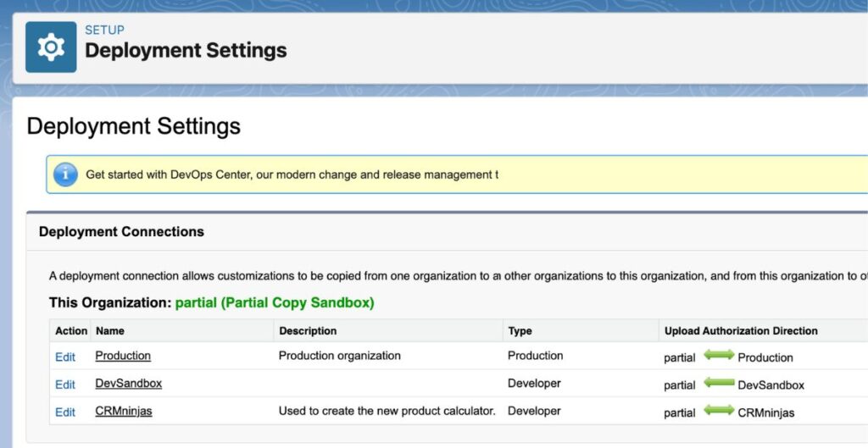The image size is (868, 448).
Task: Click the Developer type cell in CRMninjas row
Action: coord(534,411)
